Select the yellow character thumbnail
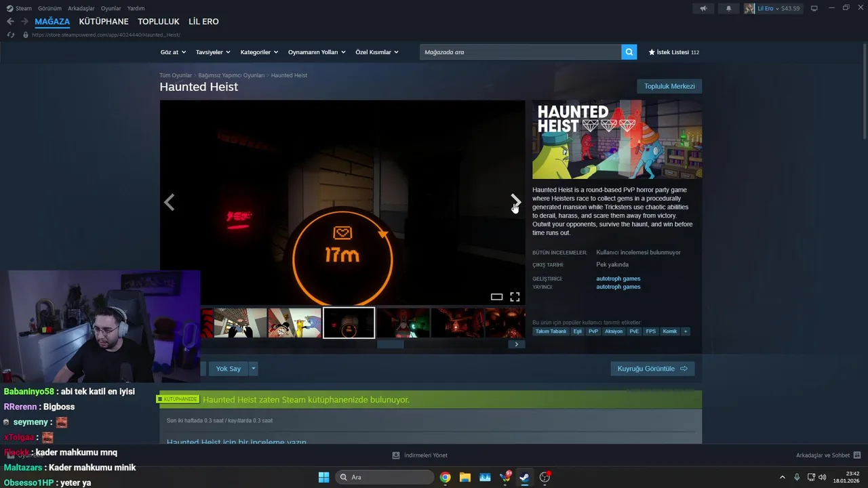868x488 pixels. point(294,323)
